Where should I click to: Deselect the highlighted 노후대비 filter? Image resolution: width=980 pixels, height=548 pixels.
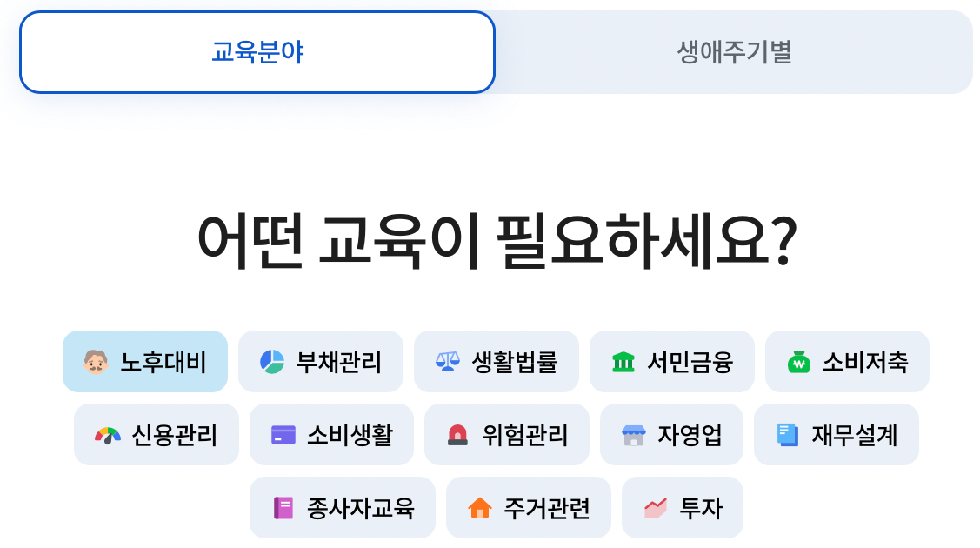[x=145, y=362]
